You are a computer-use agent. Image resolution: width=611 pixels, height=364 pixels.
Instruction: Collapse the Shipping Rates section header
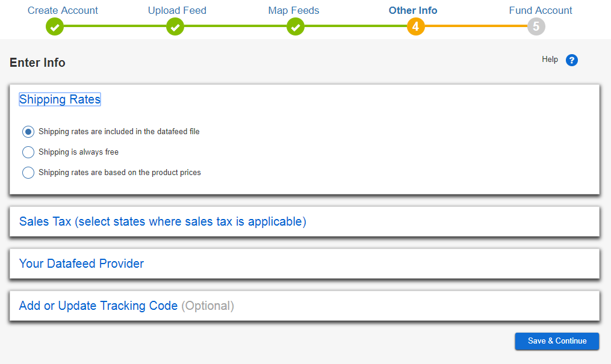60,99
